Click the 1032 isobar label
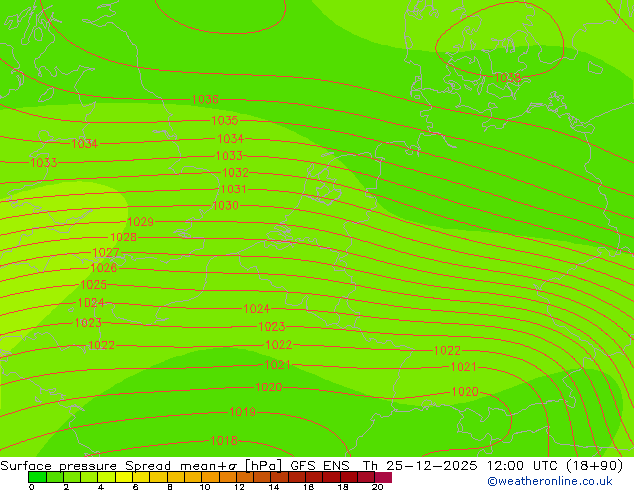This screenshot has width=634, height=490. click(x=235, y=173)
